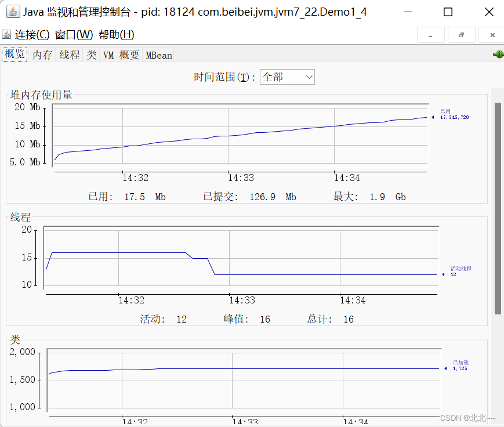504x427 pixels.
Task: Click the 已加载 legend marker on classes chart
Action: pos(445,368)
